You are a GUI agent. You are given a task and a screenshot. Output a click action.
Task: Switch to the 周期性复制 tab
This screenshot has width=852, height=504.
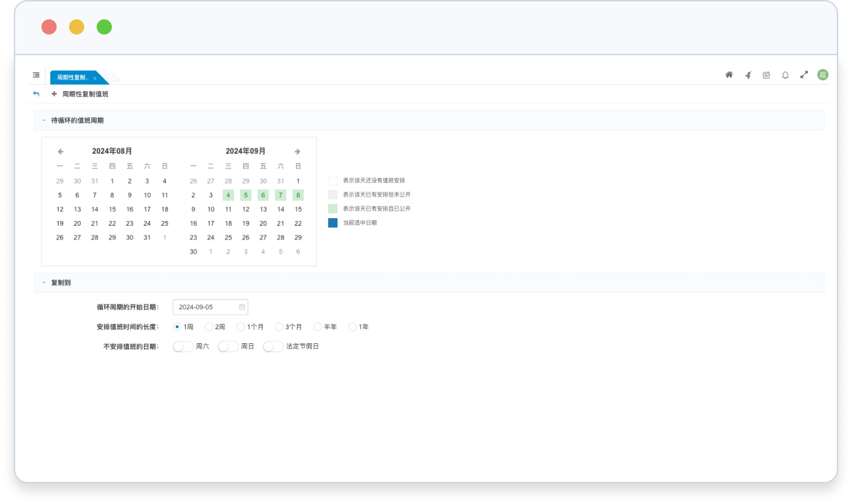pyautogui.click(x=73, y=78)
